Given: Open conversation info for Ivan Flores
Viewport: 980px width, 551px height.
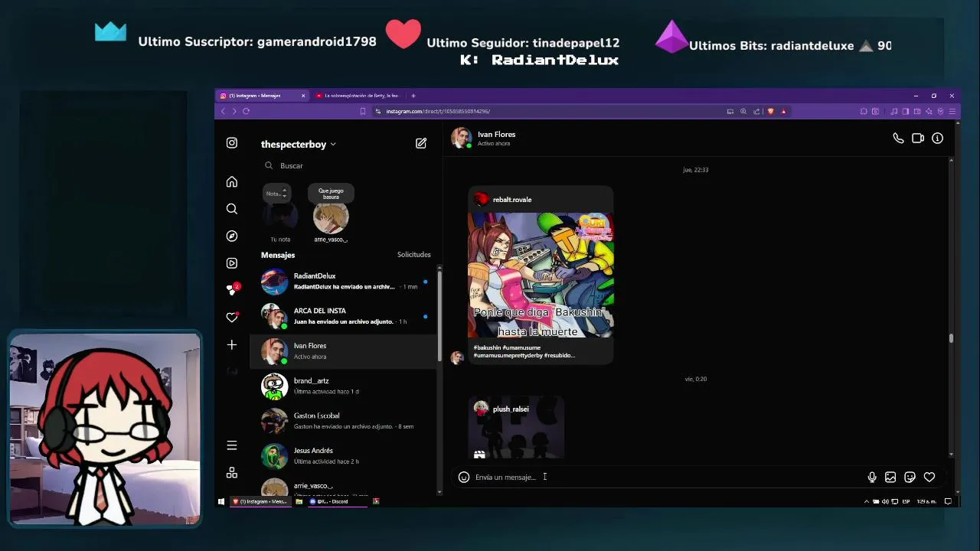Looking at the screenshot, I should [x=937, y=139].
